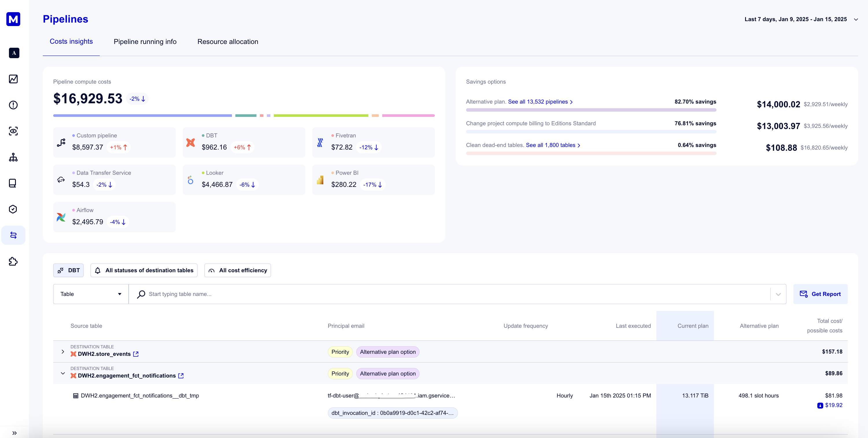Toggle the DBT pipeline filter
The width and height of the screenshot is (868, 438).
point(69,270)
